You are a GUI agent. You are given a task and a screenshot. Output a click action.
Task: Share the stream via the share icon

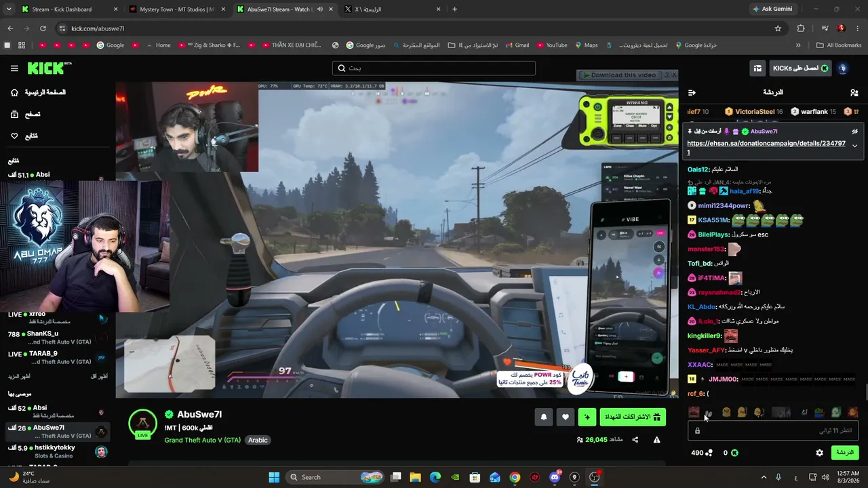(x=635, y=440)
